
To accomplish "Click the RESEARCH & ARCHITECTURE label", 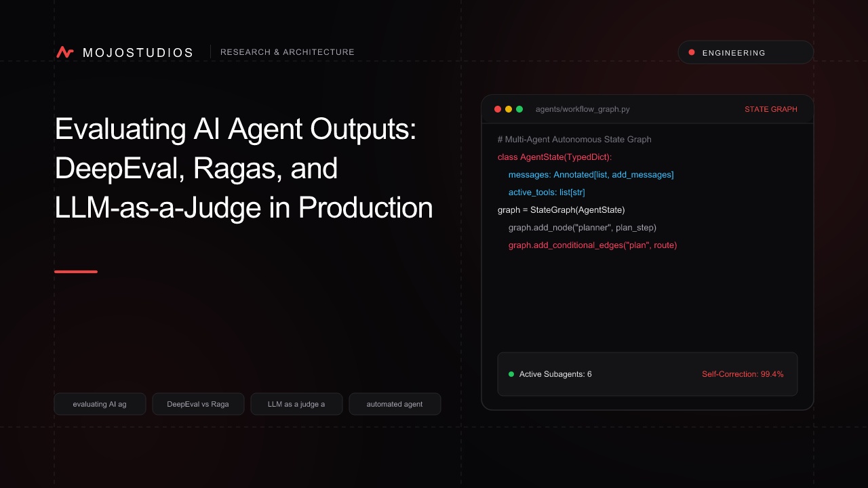I will click(288, 52).
